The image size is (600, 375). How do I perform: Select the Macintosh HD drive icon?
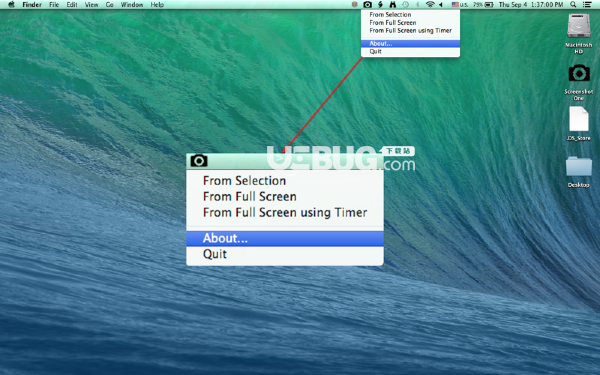(x=579, y=26)
